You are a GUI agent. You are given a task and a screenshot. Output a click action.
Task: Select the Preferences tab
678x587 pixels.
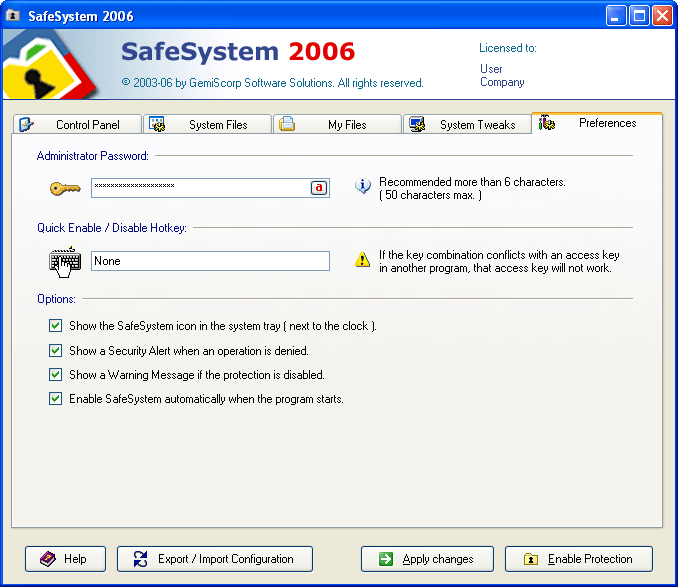[597, 123]
